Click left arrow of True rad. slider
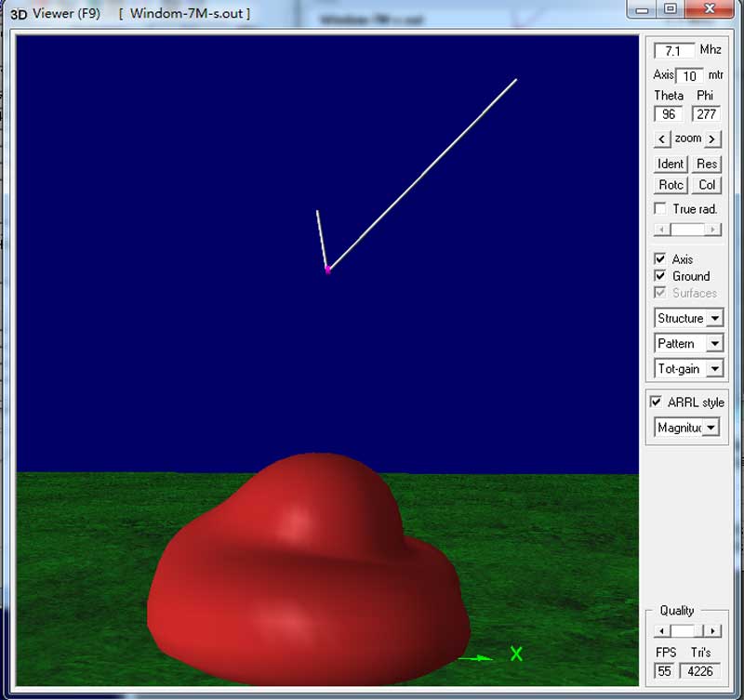 pos(662,230)
